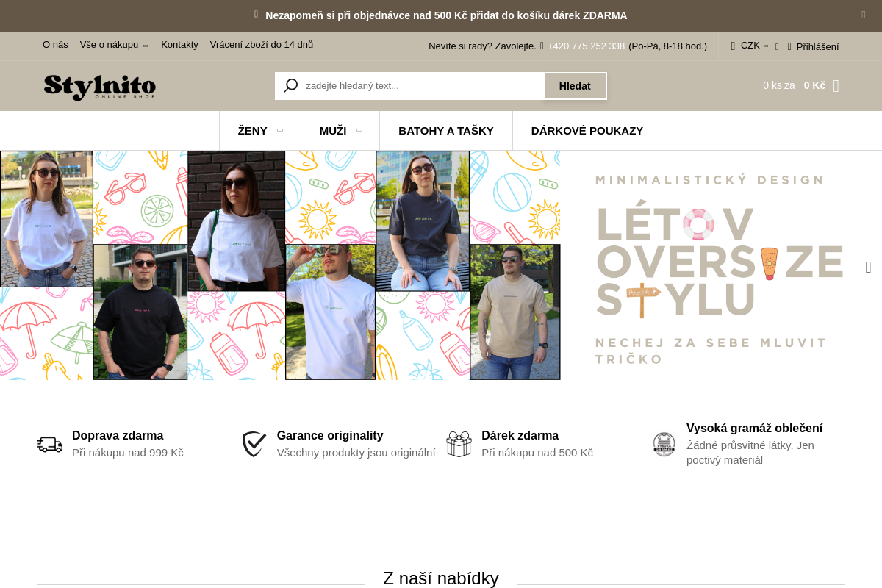Click the search text input field

pyautogui.click(x=423, y=86)
